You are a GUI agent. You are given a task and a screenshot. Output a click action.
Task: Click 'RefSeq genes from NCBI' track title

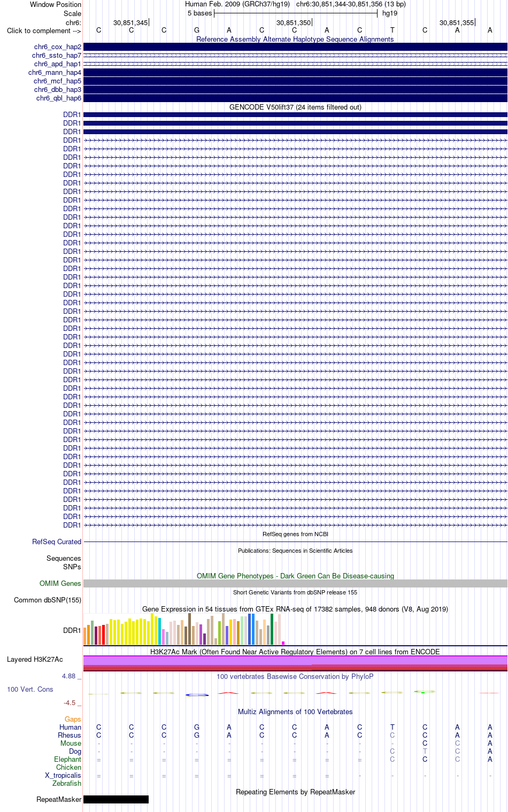[x=295, y=534]
